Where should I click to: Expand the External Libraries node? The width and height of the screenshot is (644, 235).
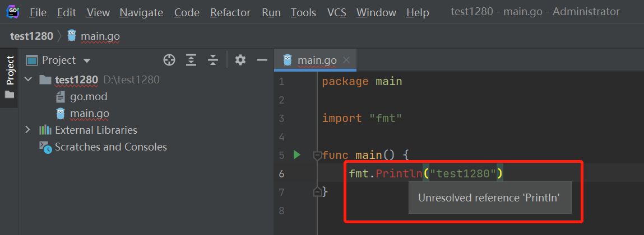click(28, 130)
